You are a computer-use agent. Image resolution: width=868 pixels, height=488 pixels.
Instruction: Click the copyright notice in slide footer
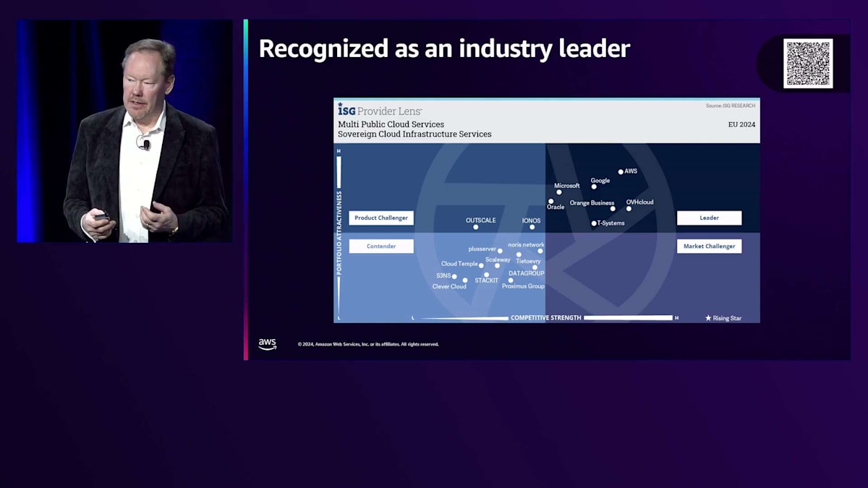pos(368,344)
